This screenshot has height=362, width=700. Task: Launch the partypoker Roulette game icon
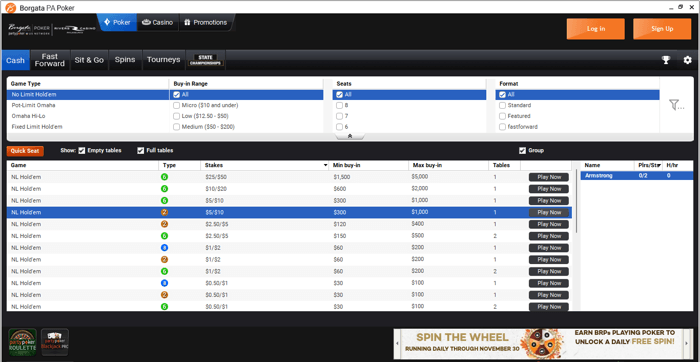click(x=23, y=342)
